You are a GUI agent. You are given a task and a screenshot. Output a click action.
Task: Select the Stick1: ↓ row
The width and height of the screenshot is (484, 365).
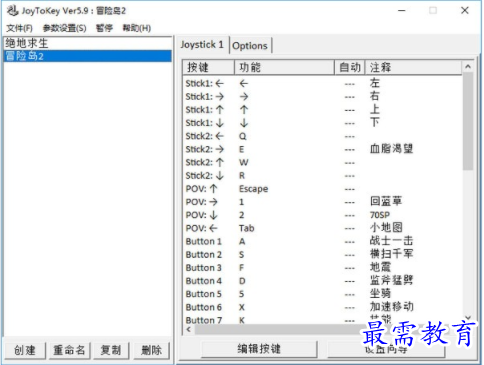322,123
